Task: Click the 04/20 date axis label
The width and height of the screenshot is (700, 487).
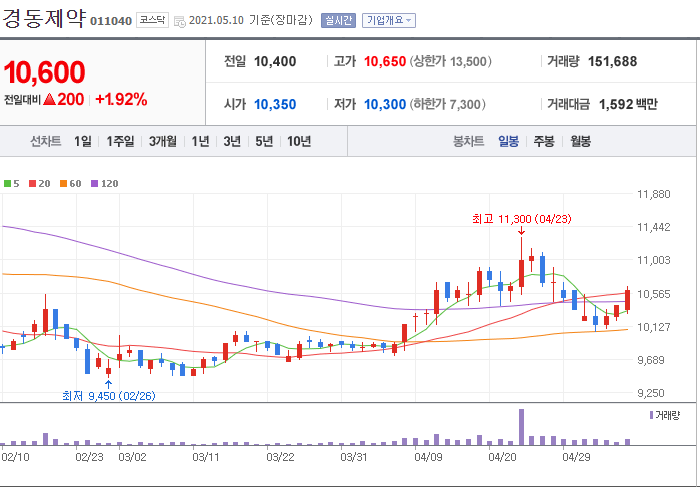Action: (x=502, y=457)
